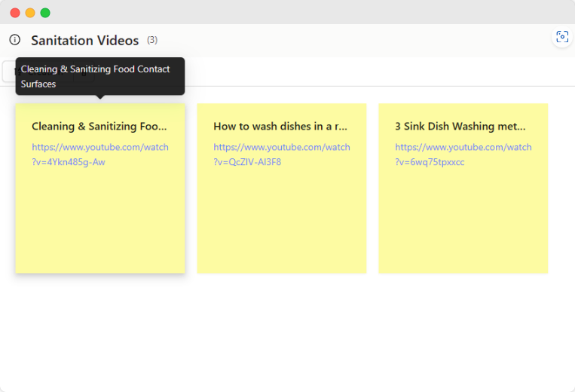Screen dimensions: 575x392
Task: Select the Sanitation Videos board title
Action: point(84,41)
